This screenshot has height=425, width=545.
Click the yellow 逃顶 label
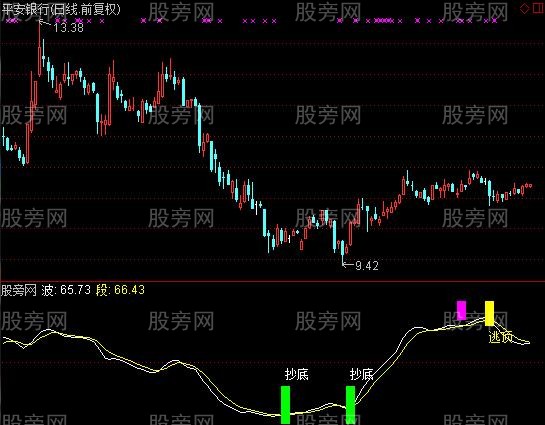tap(501, 337)
